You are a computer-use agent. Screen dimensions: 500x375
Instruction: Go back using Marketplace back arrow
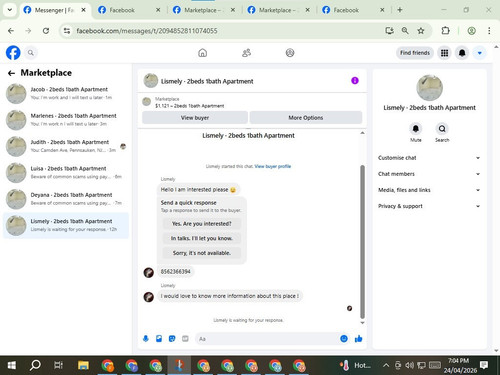click(x=11, y=73)
